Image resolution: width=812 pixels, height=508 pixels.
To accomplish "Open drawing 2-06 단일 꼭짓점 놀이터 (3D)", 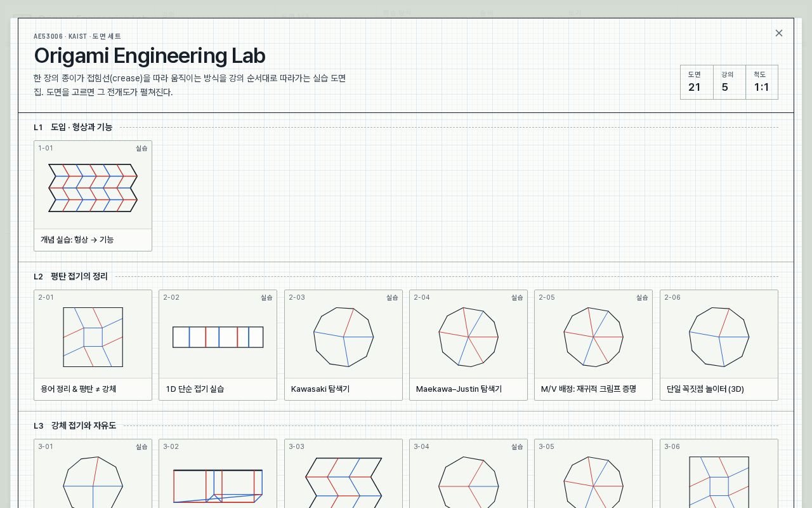I will [719, 345].
